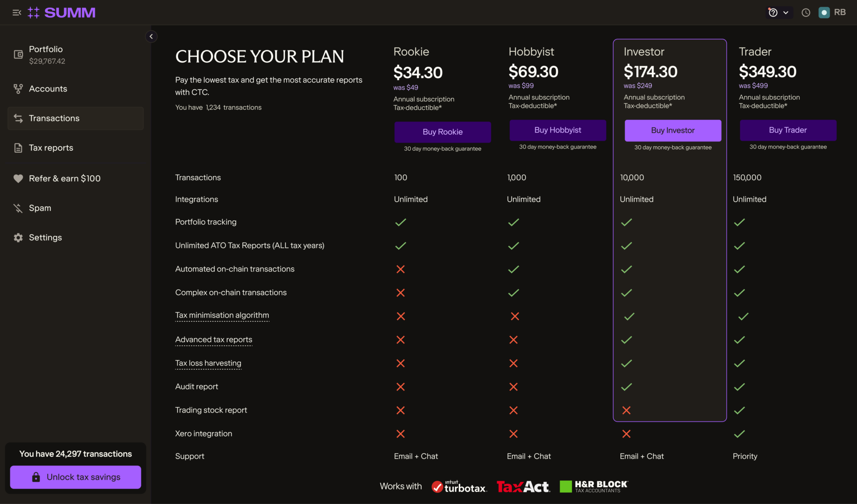Click Unlock tax savings button

pos(75,477)
